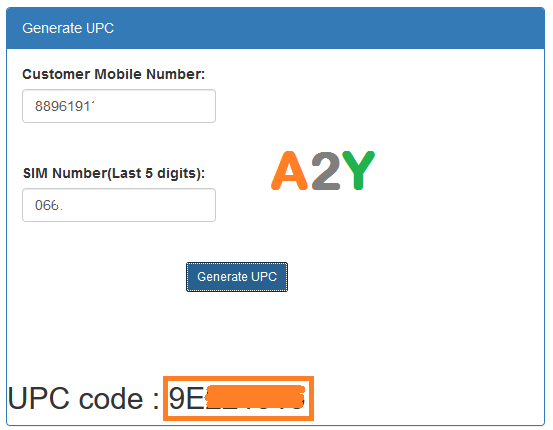Click the blue panel header bar

coord(275,28)
